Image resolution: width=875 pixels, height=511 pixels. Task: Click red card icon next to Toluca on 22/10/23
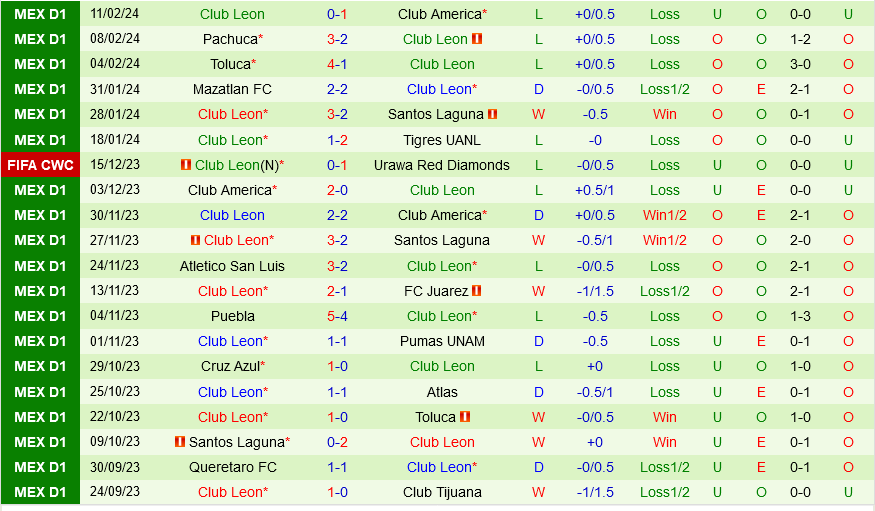[x=465, y=417]
